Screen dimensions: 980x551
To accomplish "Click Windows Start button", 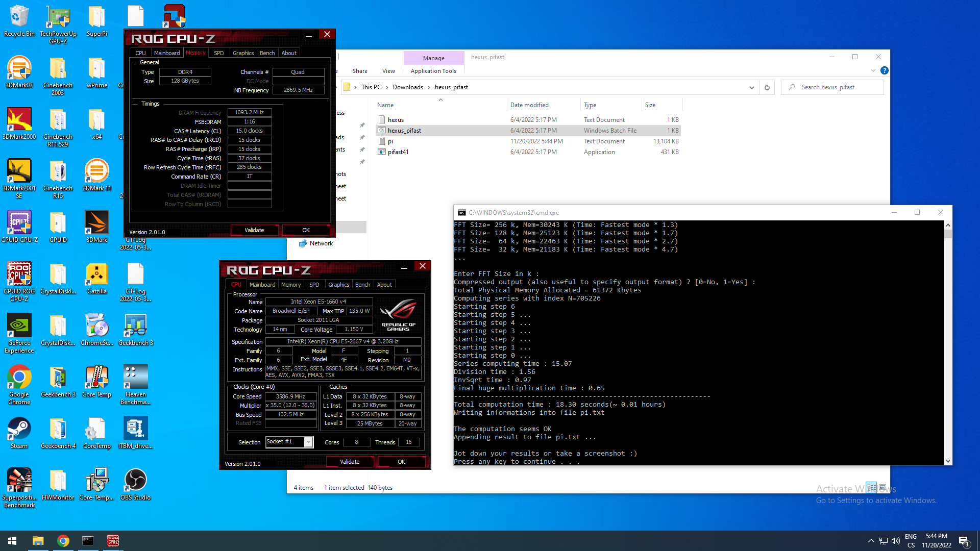I will pyautogui.click(x=12, y=541).
